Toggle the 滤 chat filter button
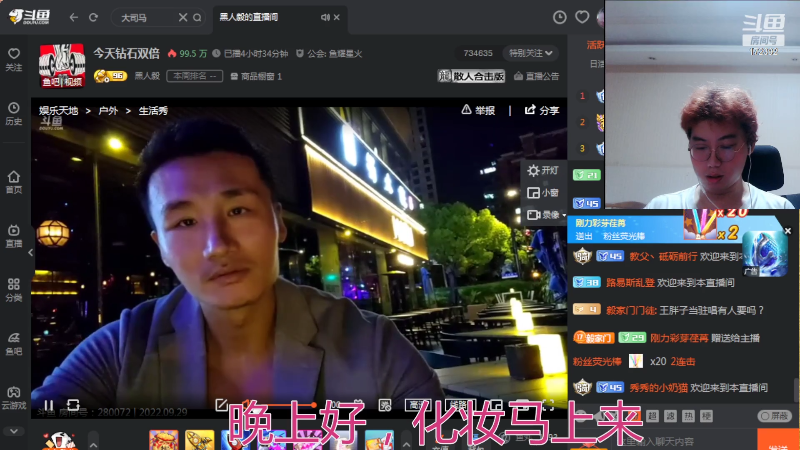This screenshot has width=800, height=450. 670,416
